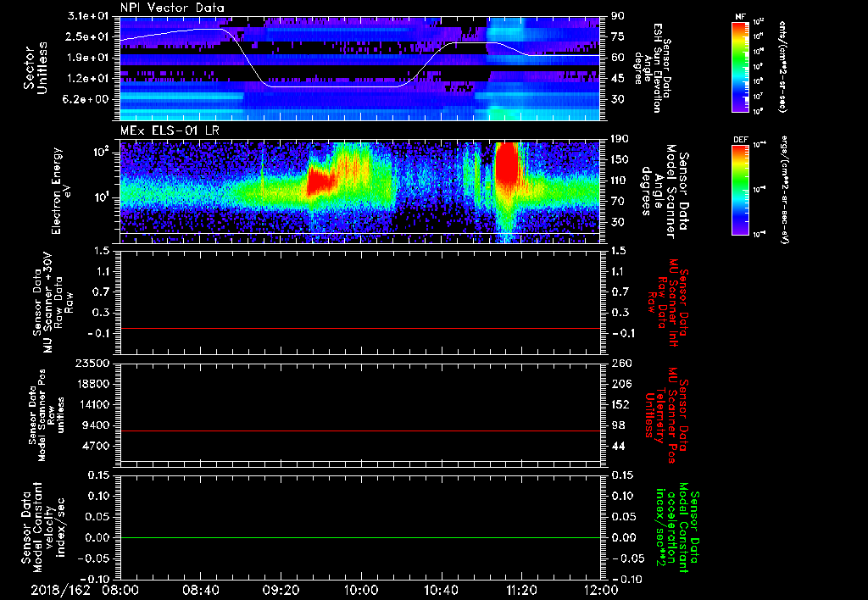Click the 08:40 time axis label
This screenshot has height=600, width=868.
[201, 590]
